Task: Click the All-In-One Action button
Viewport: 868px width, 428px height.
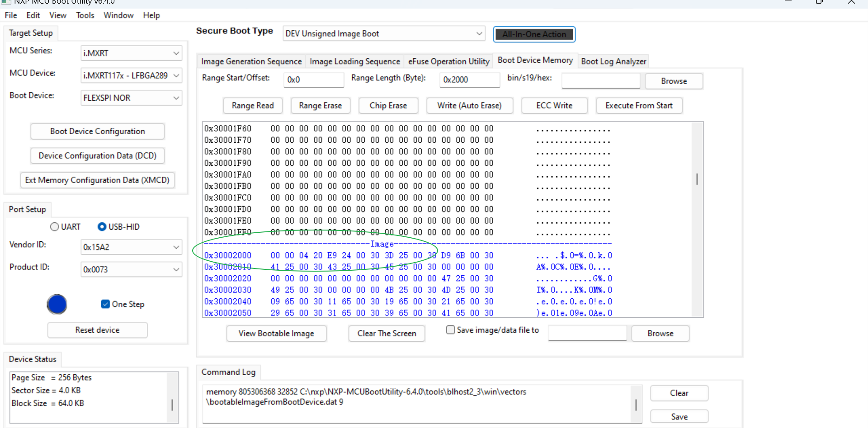Action: 534,34
